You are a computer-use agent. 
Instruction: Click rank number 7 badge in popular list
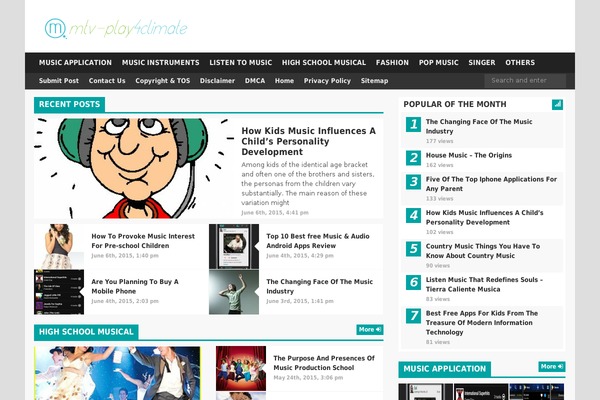point(413,316)
